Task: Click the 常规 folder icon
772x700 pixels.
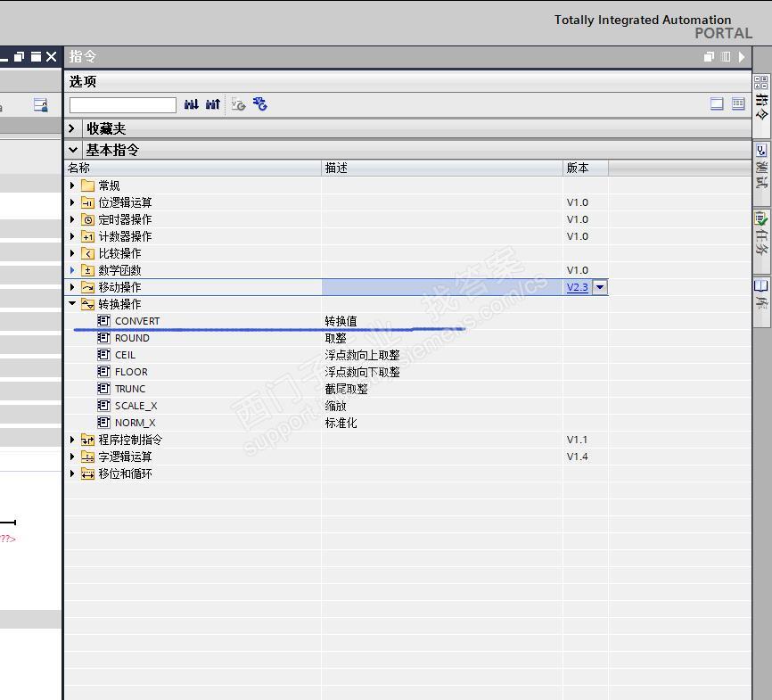Action: (x=87, y=185)
